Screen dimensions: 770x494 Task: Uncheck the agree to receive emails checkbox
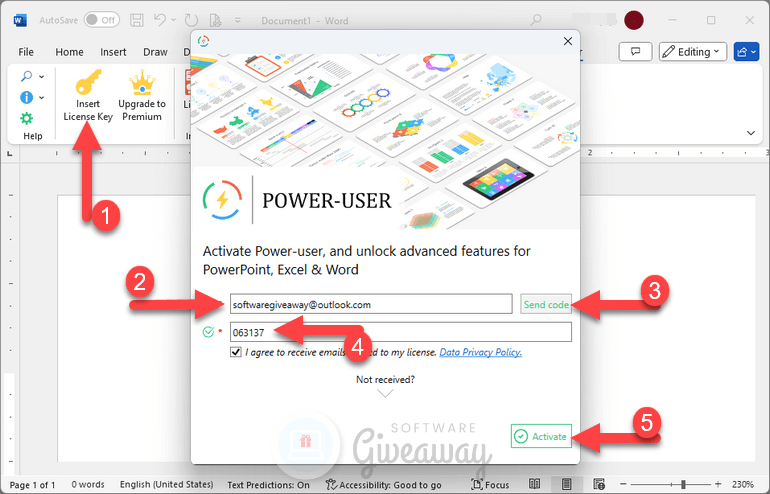click(236, 352)
